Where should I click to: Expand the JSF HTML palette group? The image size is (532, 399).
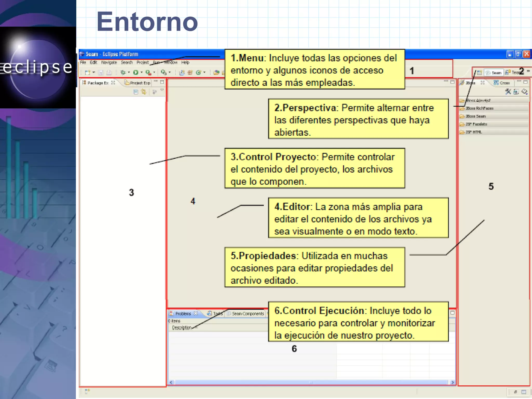tap(473, 132)
